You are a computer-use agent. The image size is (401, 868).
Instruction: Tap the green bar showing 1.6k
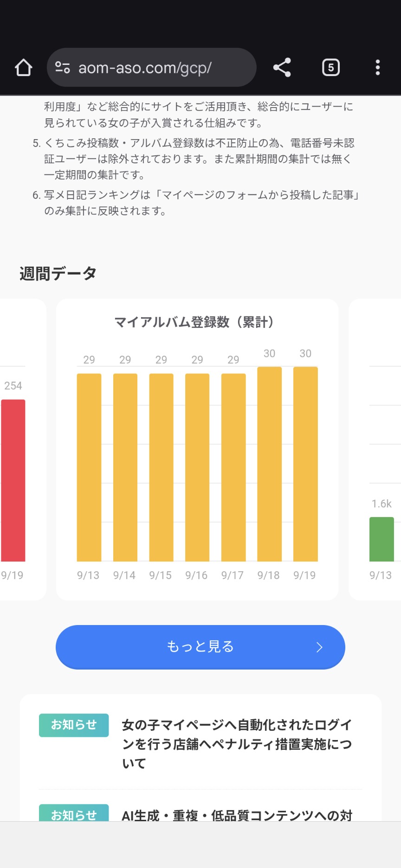[x=382, y=539]
